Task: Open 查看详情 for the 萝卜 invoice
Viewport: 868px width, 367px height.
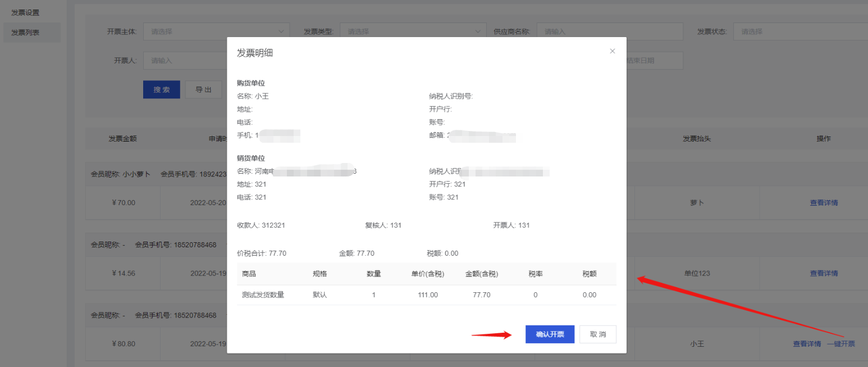Action: [824, 203]
